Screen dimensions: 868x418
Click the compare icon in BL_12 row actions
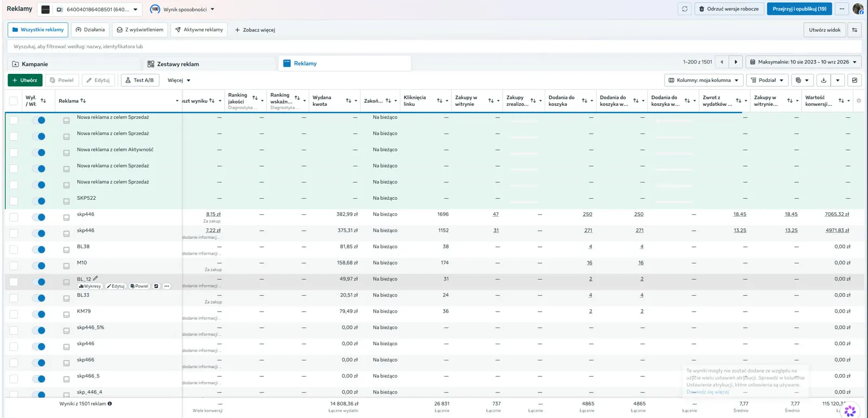156,286
